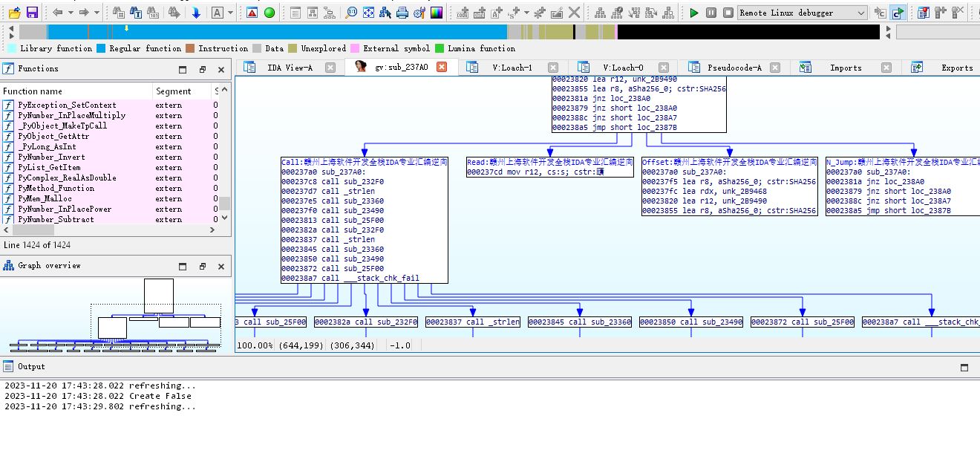The width and height of the screenshot is (980, 465).
Task: Jump back with the left arrow
Action: [58, 13]
